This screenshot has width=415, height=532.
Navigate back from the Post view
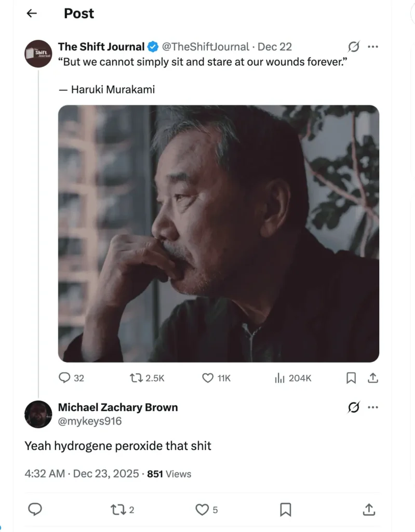point(31,14)
